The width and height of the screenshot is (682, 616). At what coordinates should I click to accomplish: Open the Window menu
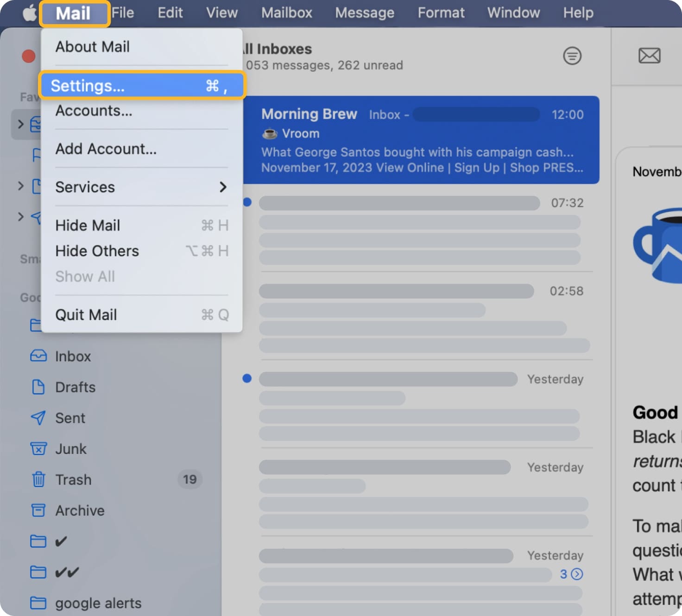pyautogui.click(x=513, y=13)
